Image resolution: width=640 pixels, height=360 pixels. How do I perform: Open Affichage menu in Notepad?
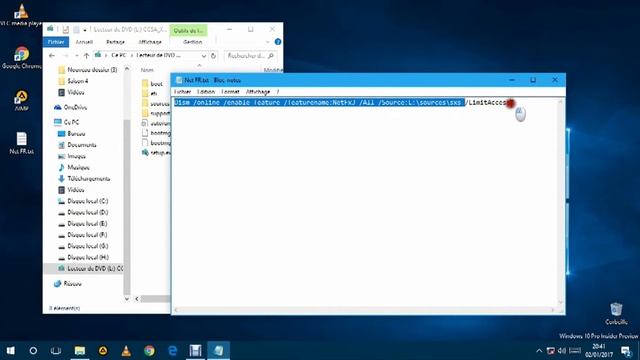pyautogui.click(x=258, y=91)
